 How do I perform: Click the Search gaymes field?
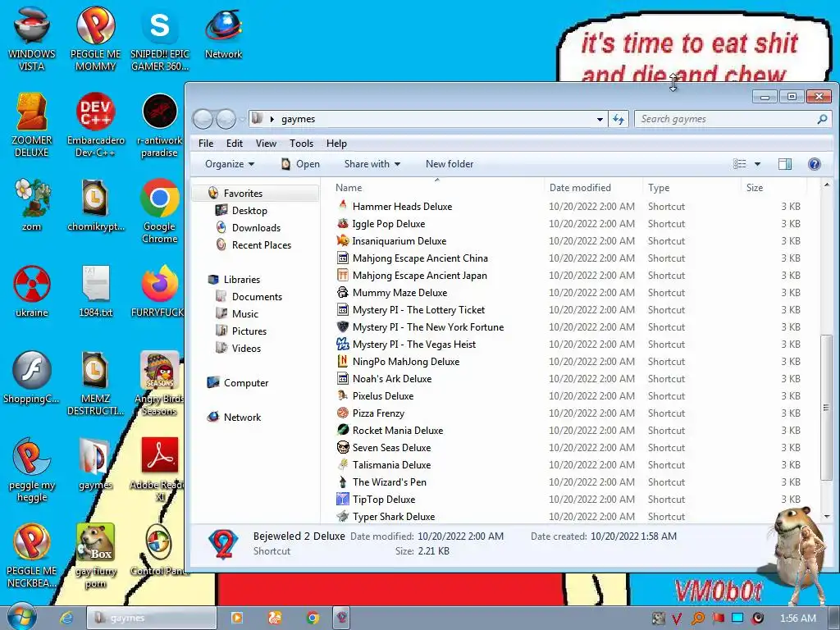click(x=733, y=119)
